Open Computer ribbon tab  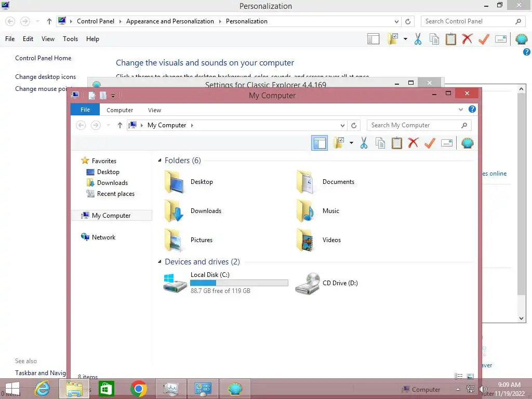pos(120,110)
